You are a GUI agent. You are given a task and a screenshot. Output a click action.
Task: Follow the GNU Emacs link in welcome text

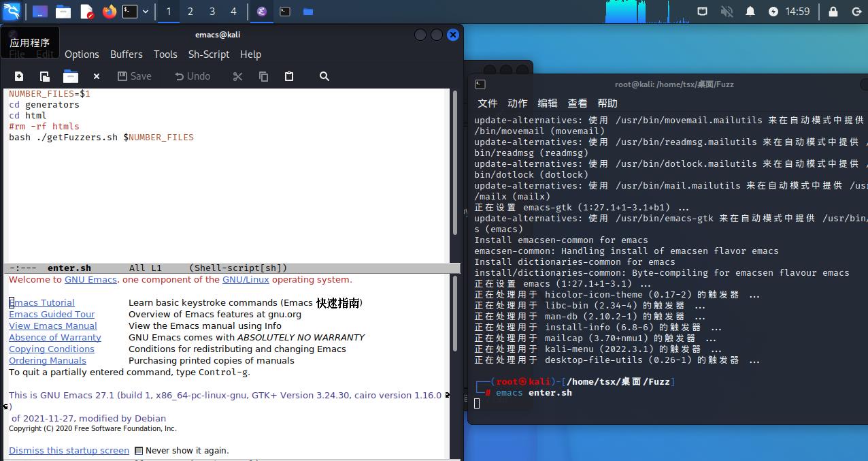(x=91, y=279)
